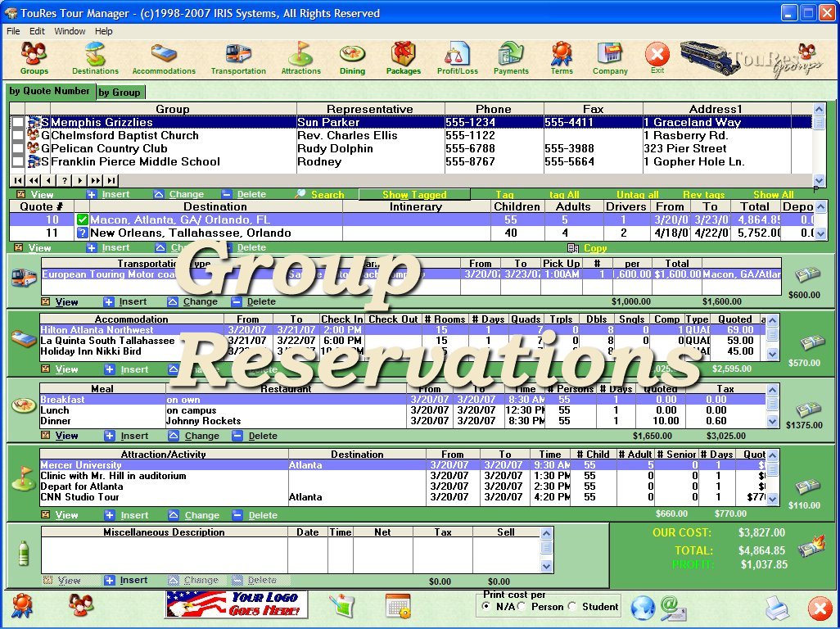Click the Untag all link
Viewport: 840px width, 629px height.
point(638,194)
